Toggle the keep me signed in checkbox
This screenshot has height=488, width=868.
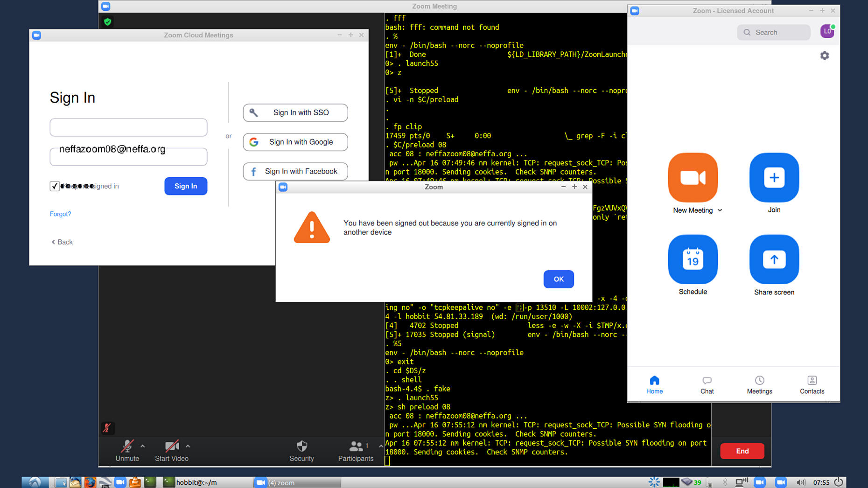tap(55, 186)
